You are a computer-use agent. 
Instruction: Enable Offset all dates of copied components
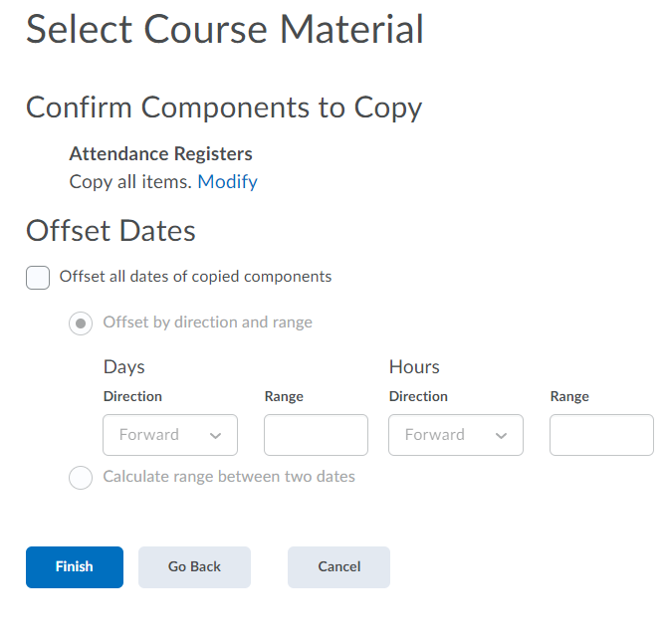click(38, 277)
